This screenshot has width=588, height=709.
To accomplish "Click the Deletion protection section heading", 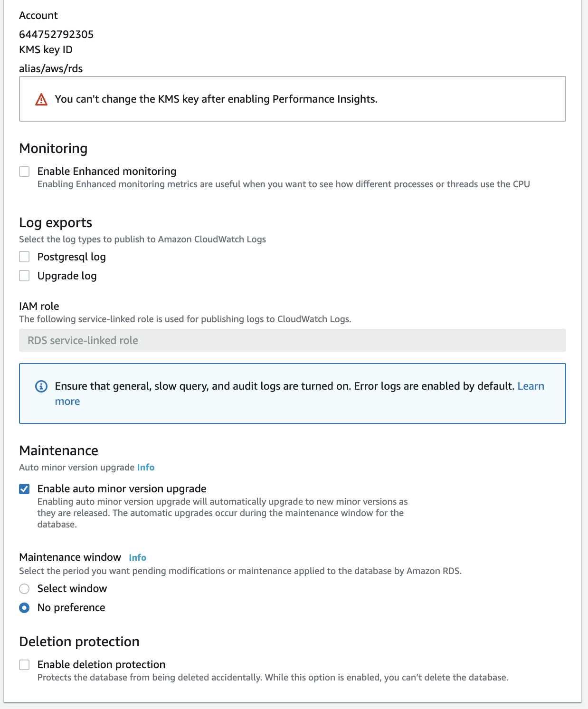I will 79,642.
